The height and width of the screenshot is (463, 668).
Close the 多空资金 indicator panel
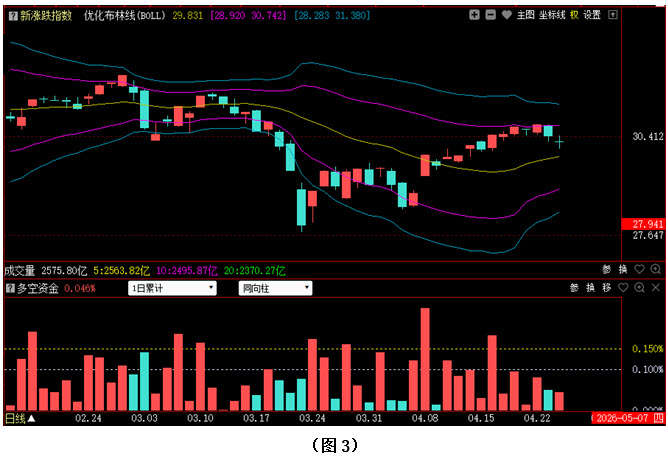(x=655, y=288)
